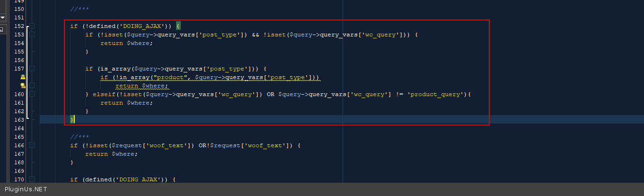Viewport: 644px width, 196px height.
Task: Open the PluginUs.NET link
Action: (26, 189)
